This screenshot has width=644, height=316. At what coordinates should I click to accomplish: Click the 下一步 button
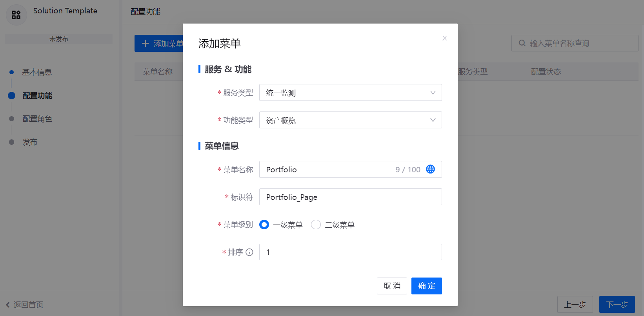click(x=617, y=305)
